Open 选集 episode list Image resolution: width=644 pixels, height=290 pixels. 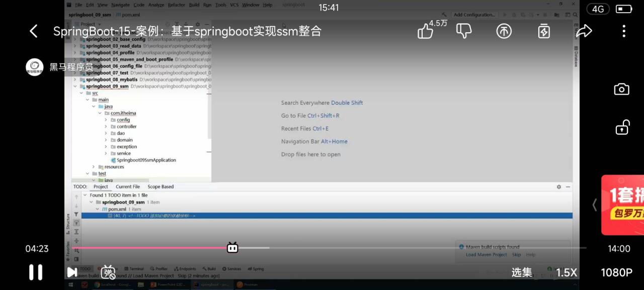[x=522, y=272]
